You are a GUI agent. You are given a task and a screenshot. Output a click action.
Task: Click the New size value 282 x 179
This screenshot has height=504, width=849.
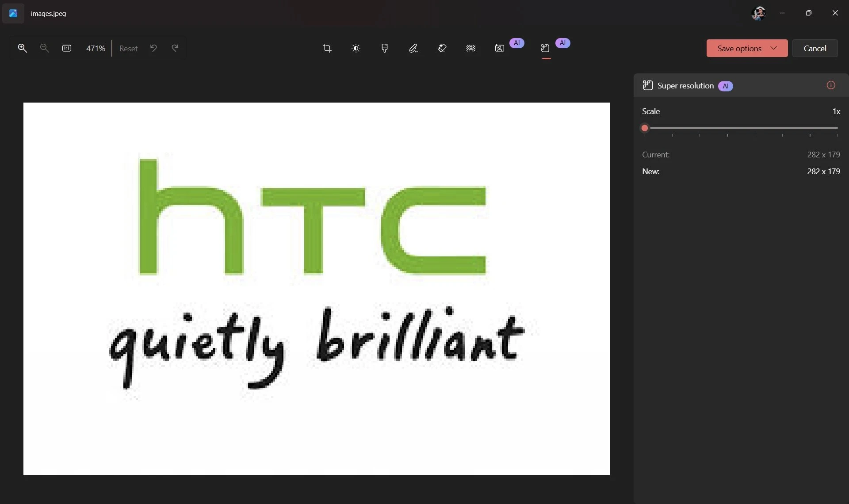click(x=823, y=172)
